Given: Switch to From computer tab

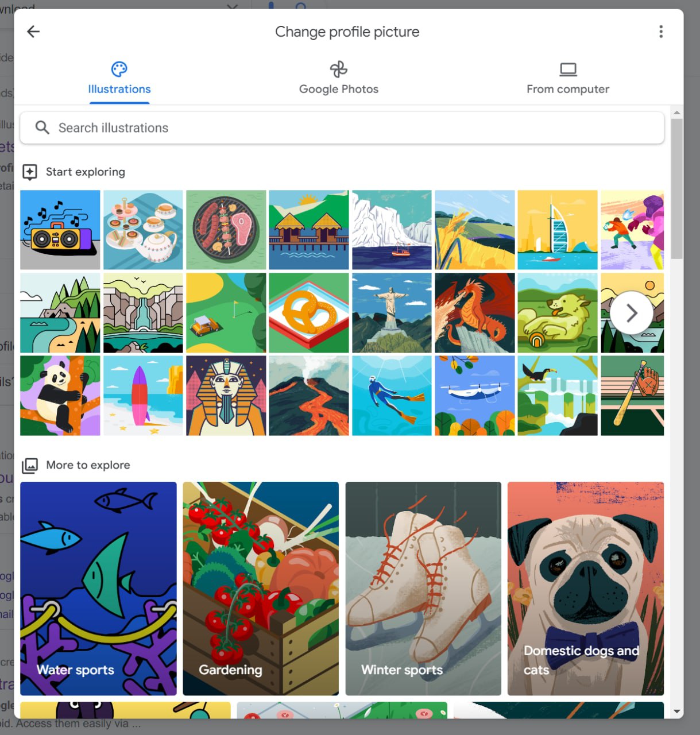Looking at the screenshot, I should [x=568, y=79].
